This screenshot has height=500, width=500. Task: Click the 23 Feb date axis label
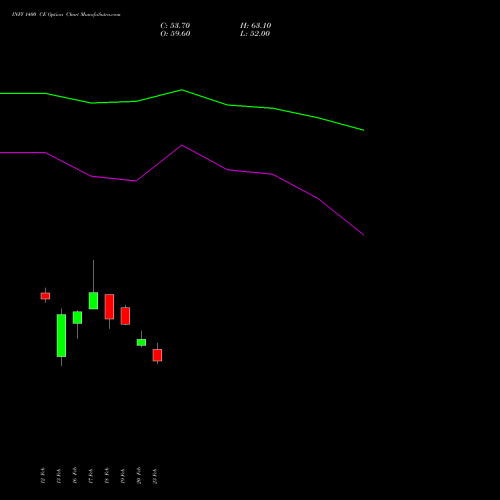(154, 476)
